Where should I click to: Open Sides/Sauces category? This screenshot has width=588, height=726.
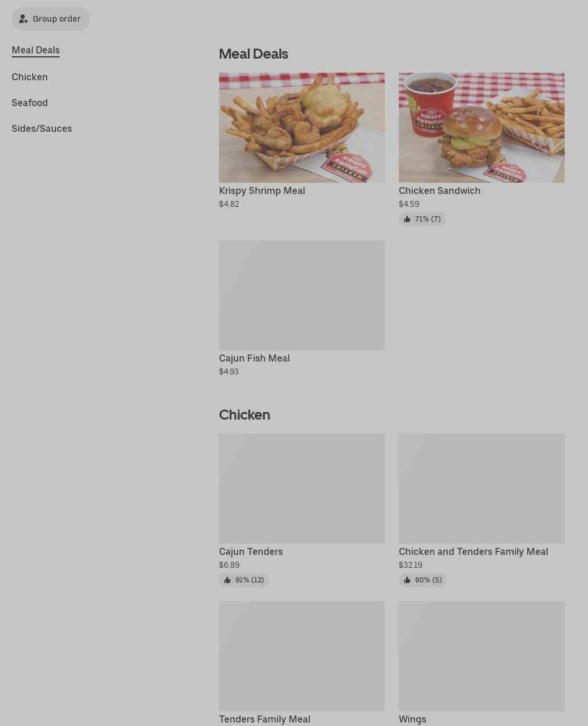point(42,129)
